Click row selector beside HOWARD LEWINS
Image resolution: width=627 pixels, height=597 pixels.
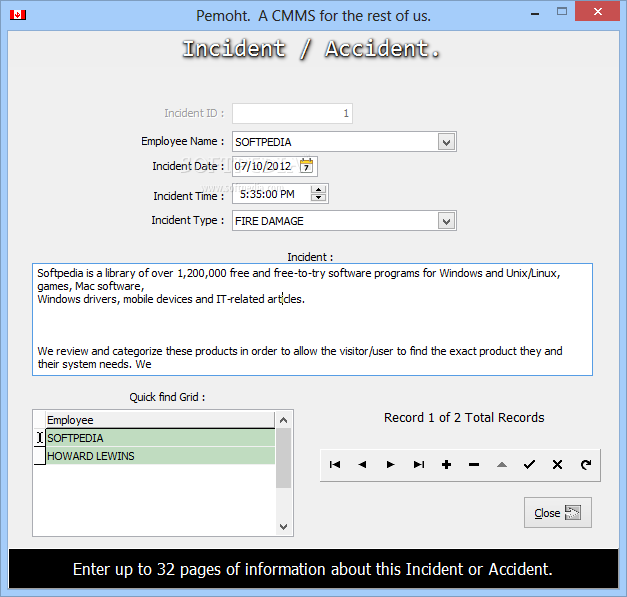tap(40, 456)
